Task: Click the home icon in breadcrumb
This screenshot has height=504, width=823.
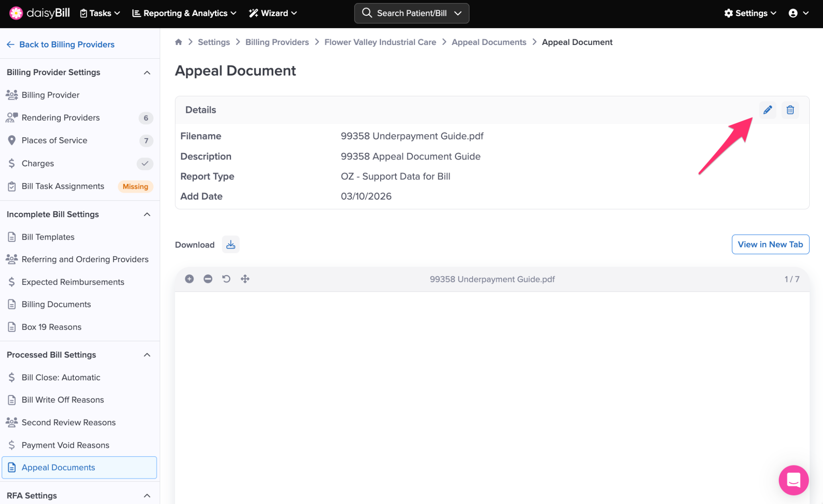Action: click(178, 42)
